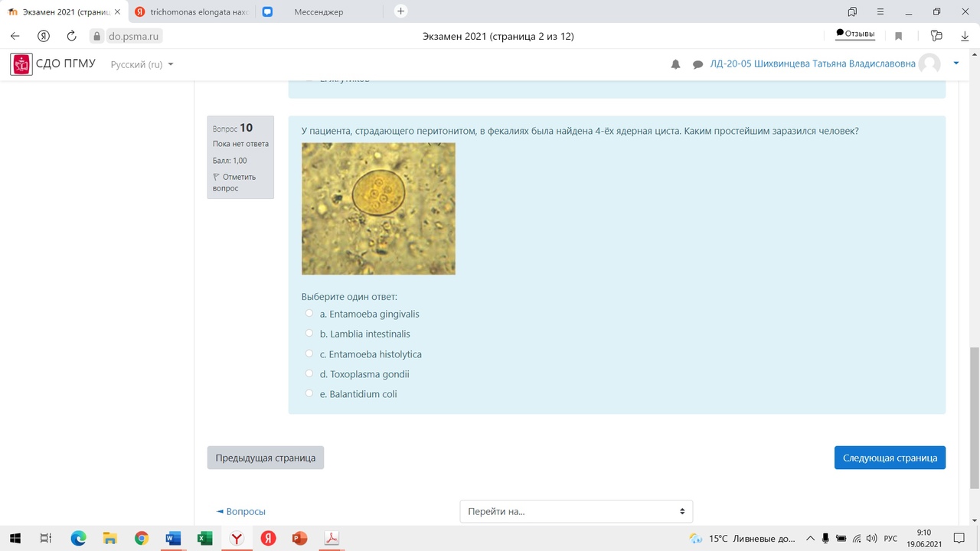
Task: Open the Windows Start menu
Action: coord(15,538)
